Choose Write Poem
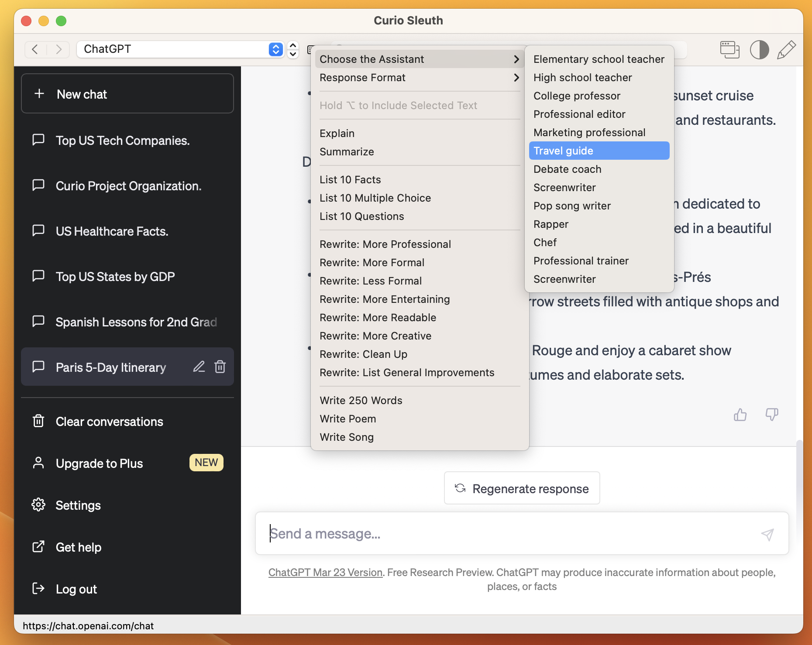The width and height of the screenshot is (812, 645). coord(420,419)
